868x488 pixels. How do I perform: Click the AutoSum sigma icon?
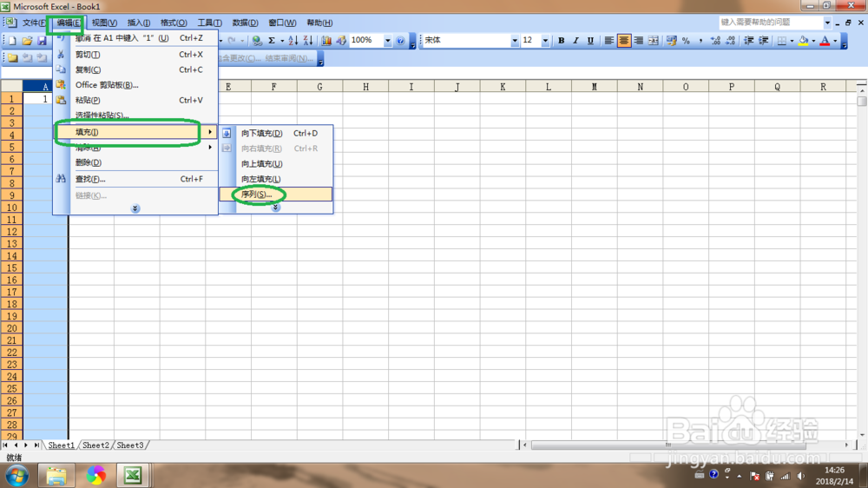click(272, 41)
